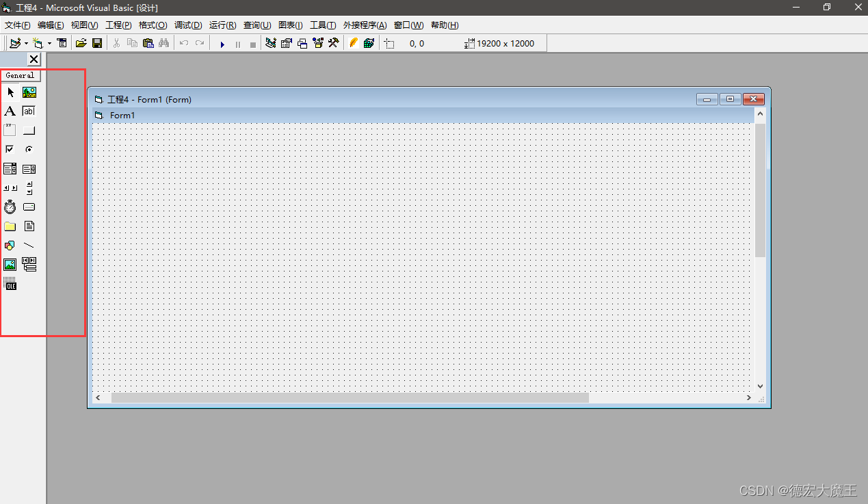868x504 pixels.
Task: Select the VScrollBar control in the toolbox
Action: (29, 188)
